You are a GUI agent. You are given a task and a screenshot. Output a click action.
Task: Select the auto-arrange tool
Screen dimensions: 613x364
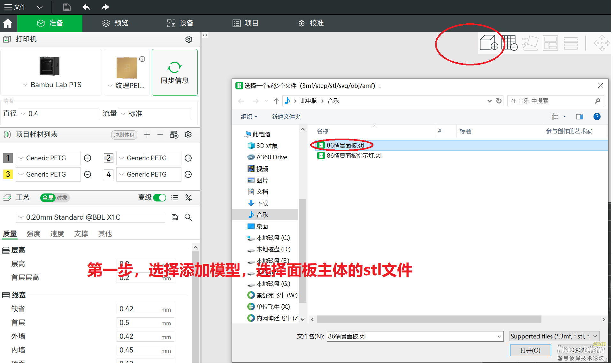530,43
